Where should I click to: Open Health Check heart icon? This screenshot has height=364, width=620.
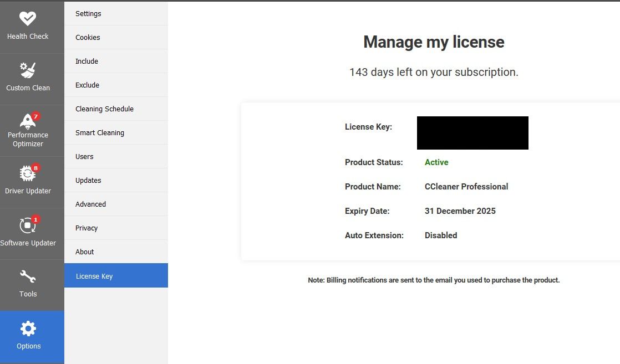(28, 18)
